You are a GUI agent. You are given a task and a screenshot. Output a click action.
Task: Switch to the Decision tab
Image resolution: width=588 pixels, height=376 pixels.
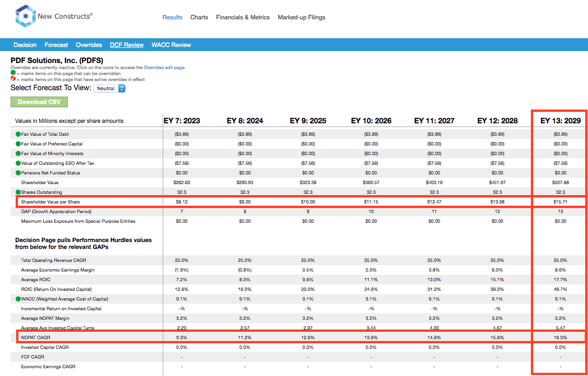25,45
